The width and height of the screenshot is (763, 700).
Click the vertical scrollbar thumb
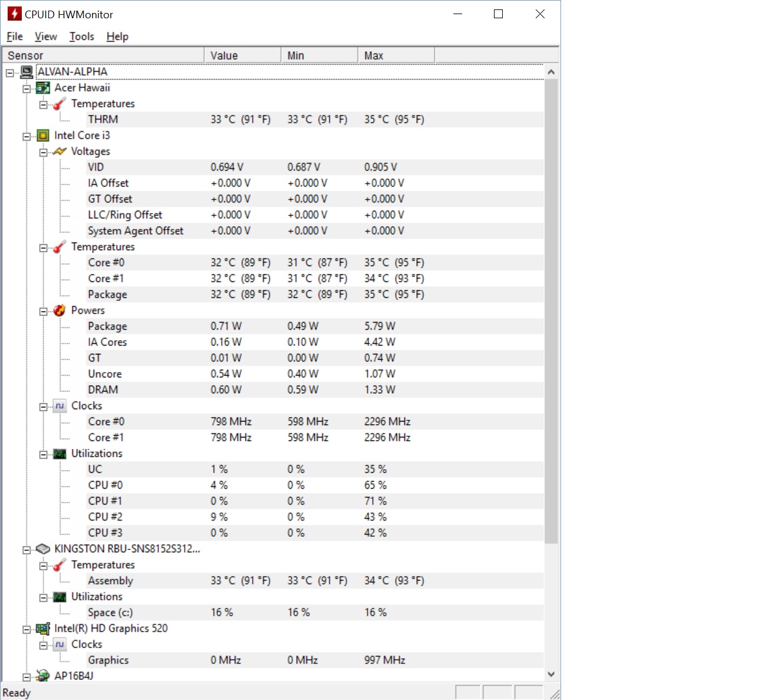[551, 311]
